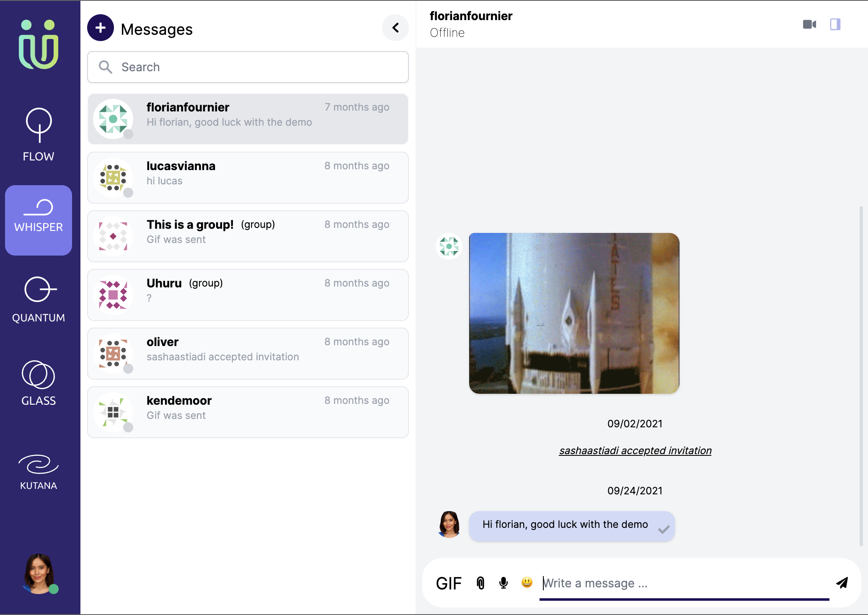Open the FLOW section

click(39, 135)
